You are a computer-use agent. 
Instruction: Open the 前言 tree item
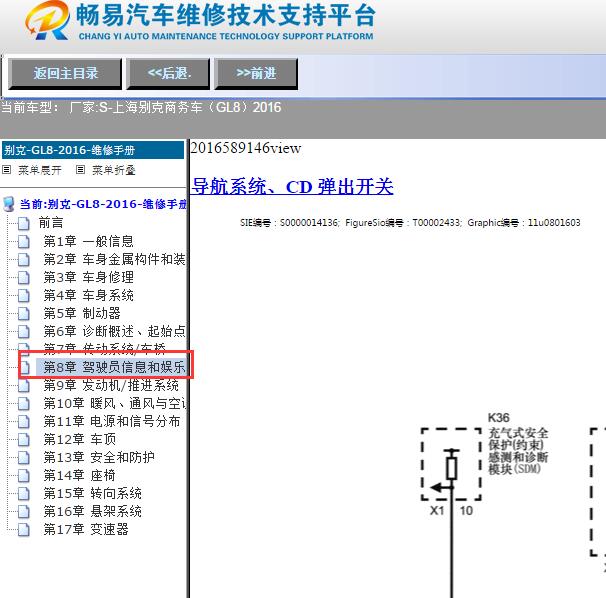coord(51,223)
